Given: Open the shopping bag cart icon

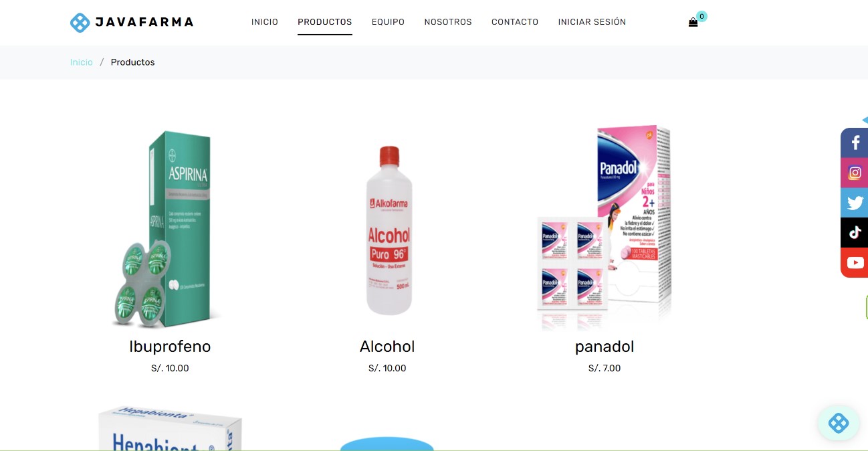Looking at the screenshot, I should click(x=693, y=22).
